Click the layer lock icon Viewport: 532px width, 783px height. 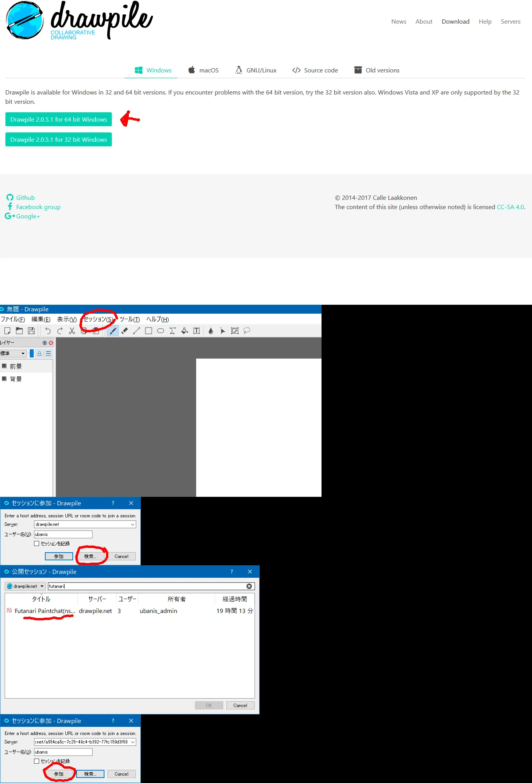[39, 354]
